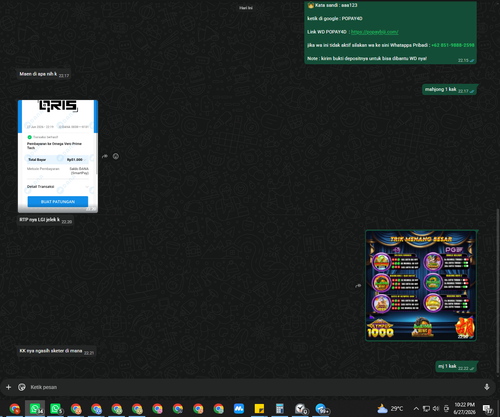Open the QRIS payment receipt image
The height and width of the screenshot is (417, 500).
click(58, 156)
